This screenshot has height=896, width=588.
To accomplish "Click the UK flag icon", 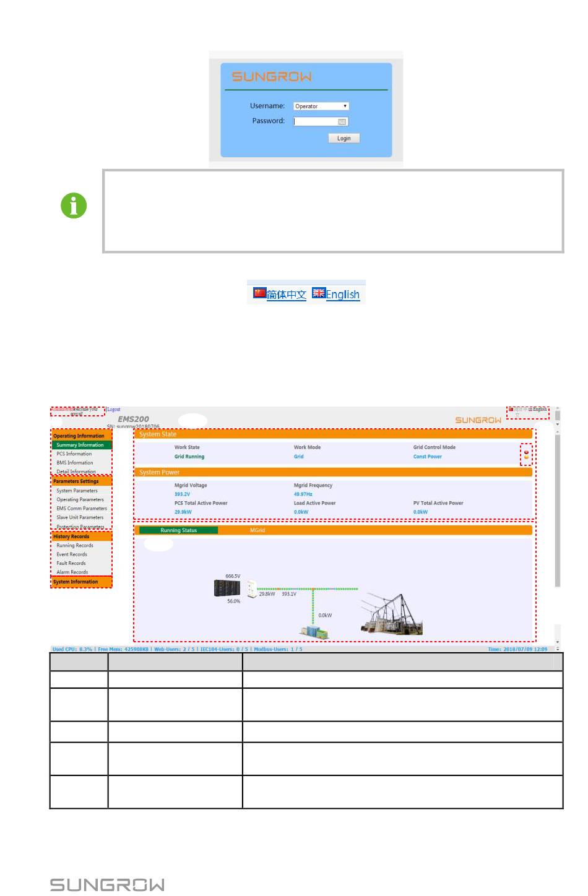I will [319, 293].
